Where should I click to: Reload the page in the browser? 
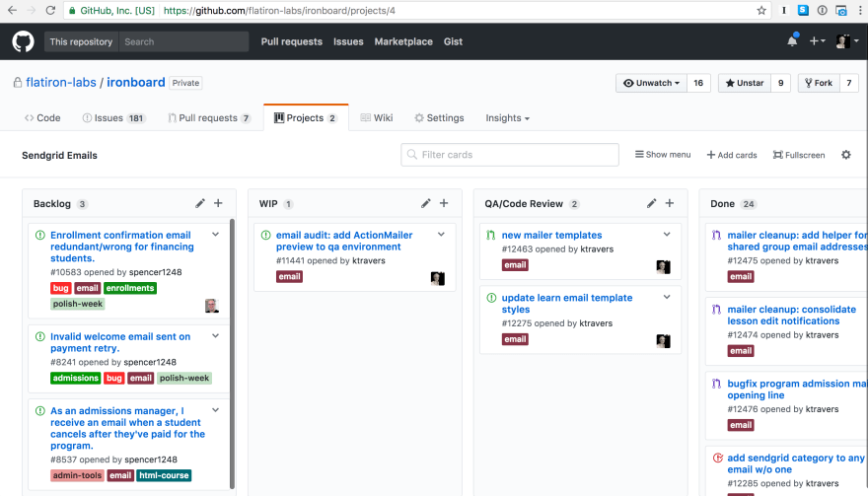pos(50,10)
